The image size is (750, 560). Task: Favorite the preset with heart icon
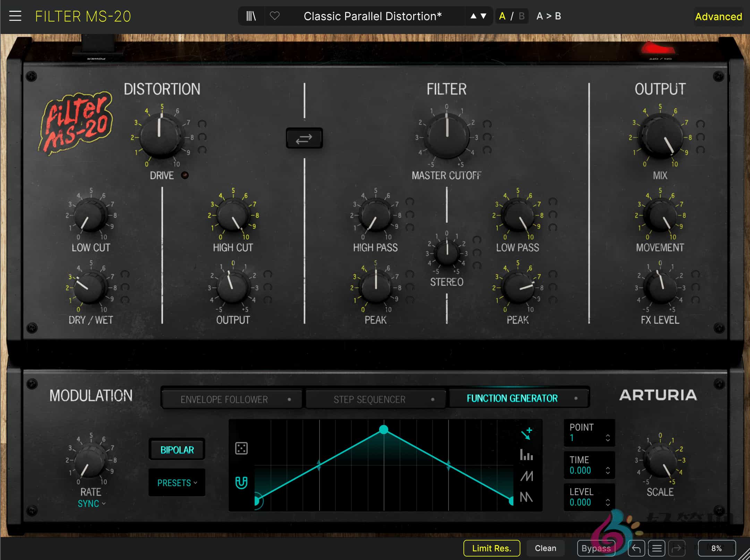275,16
